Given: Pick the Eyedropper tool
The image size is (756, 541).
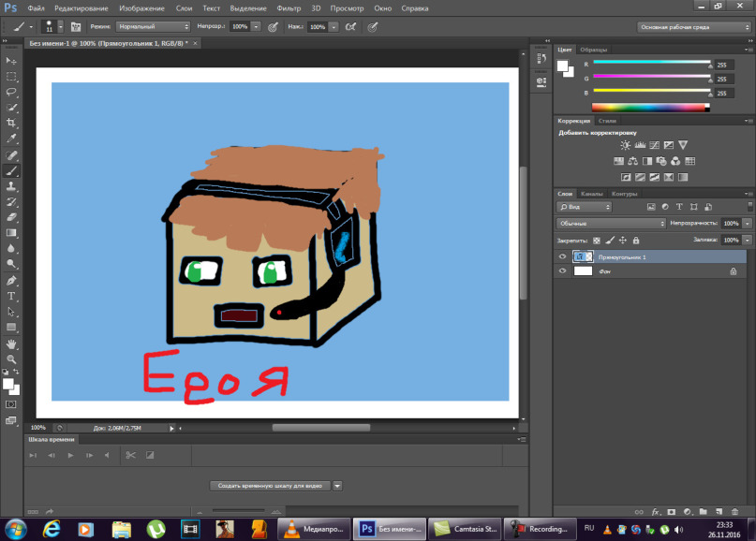Looking at the screenshot, I should 11,139.
